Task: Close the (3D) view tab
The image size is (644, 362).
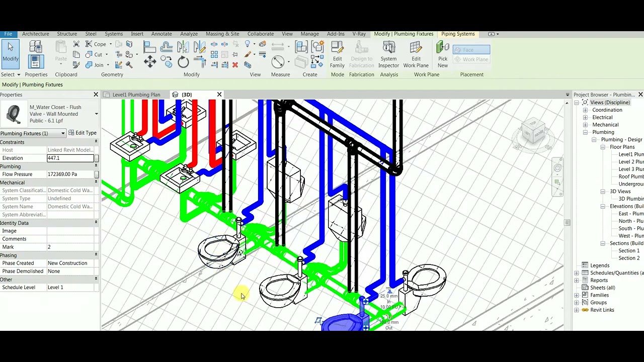Action: [219, 95]
